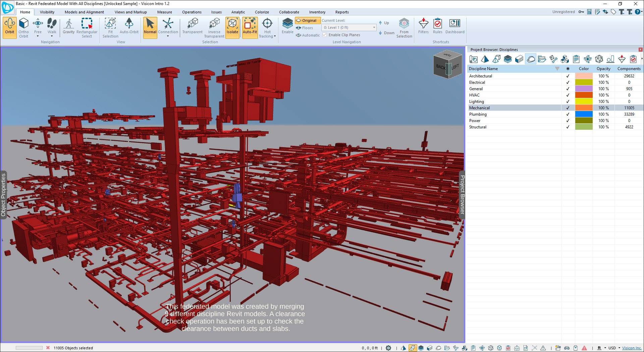The width and height of the screenshot is (644, 352).
Task: Open the Models and Alignment tab
Action: coord(84,12)
